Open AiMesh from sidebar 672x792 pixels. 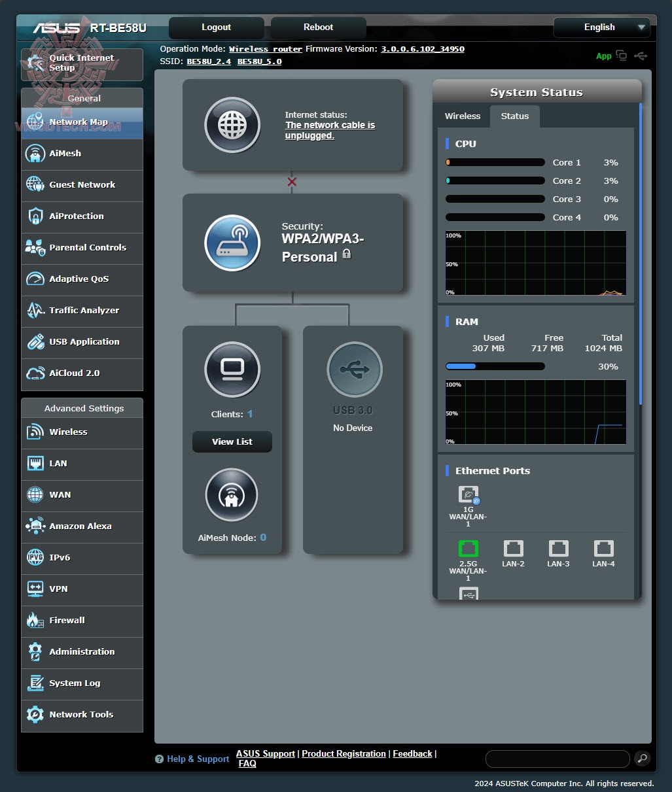click(82, 154)
